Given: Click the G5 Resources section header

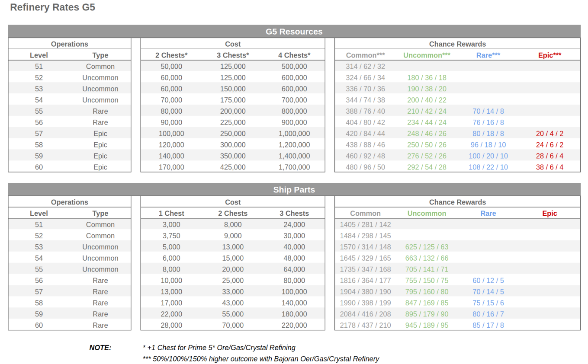Looking at the screenshot, I should (295, 31).
